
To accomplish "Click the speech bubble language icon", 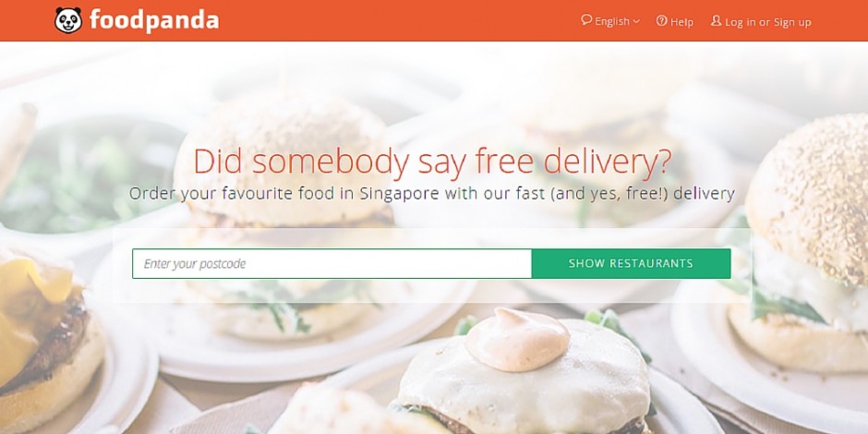I will coord(586,20).
